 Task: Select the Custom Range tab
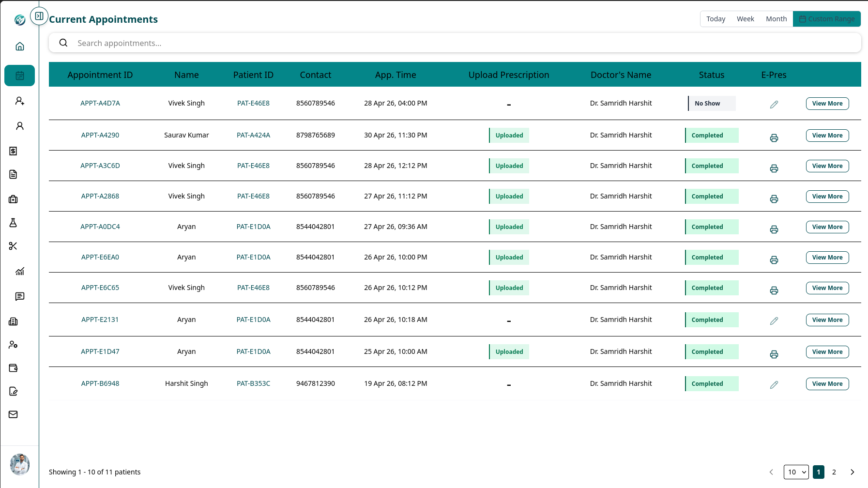coord(827,19)
